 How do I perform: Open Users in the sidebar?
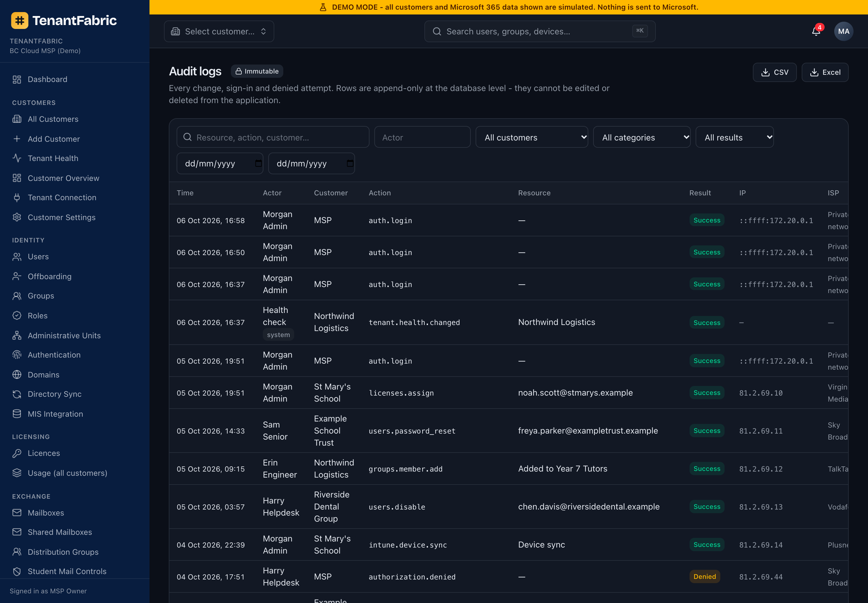pyautogui.click(x=38, y=257)
